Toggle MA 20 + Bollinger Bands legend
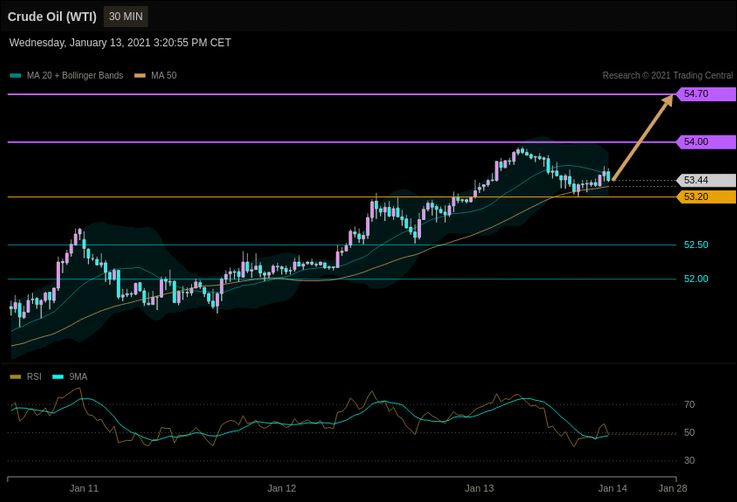 pos(66,76)
